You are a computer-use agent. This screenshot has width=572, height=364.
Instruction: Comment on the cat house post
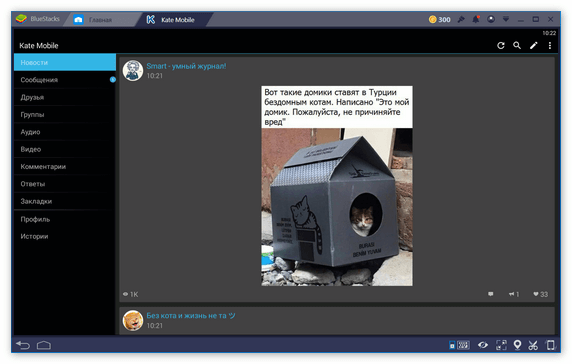pos(491,294)
